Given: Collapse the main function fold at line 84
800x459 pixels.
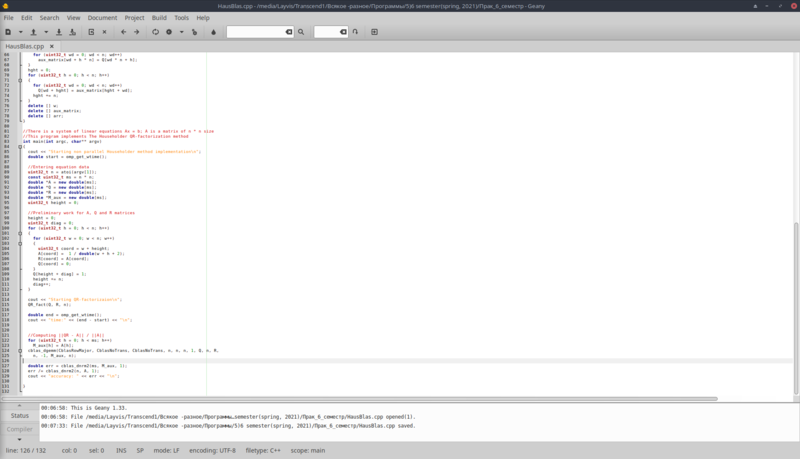Looking at the screenshot, I should [x=20, y=146].
